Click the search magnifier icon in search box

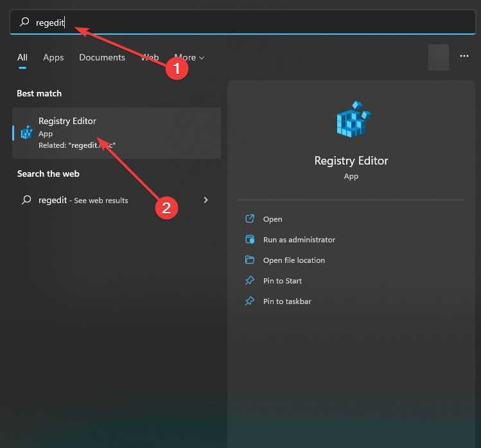[24, 22]
